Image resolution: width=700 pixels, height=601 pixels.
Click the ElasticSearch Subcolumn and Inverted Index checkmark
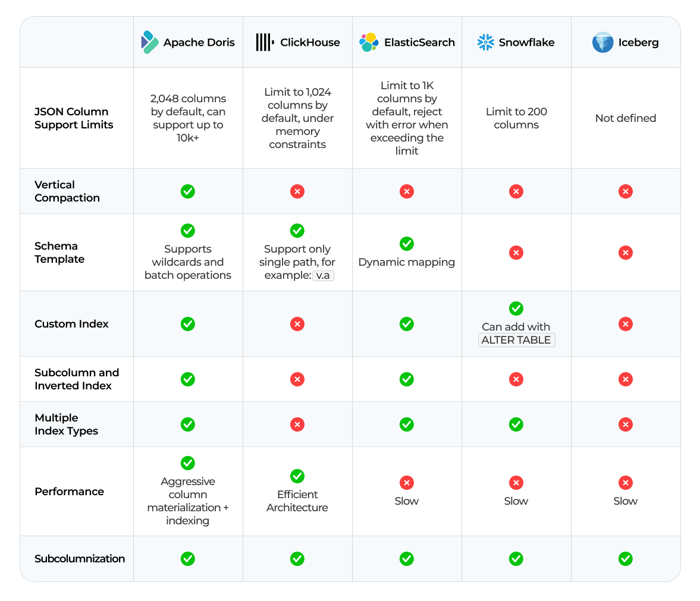[x=407, y=379]
